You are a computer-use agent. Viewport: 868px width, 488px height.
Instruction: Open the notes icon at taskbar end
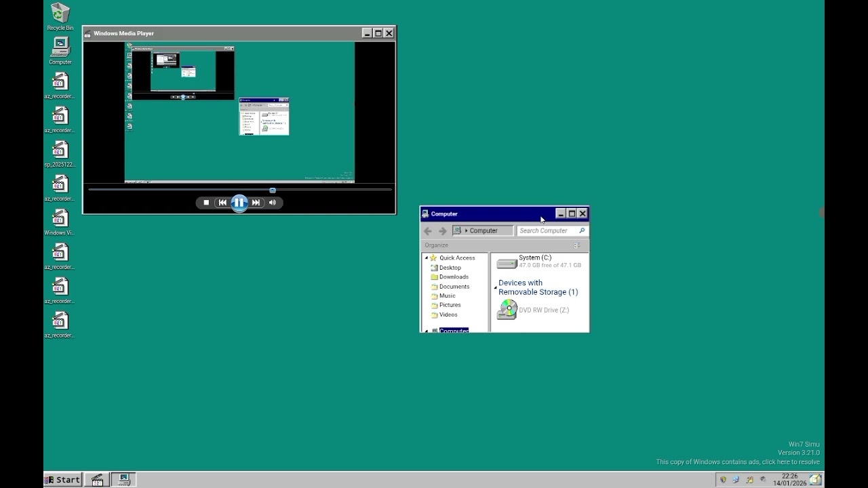(815, 480)
